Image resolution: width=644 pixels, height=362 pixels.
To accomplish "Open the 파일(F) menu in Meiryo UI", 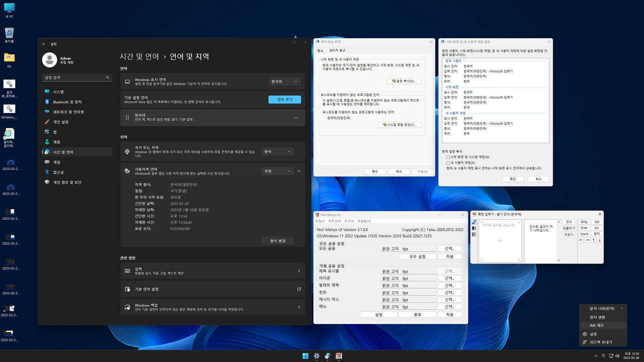I will [x=320, y=221].
